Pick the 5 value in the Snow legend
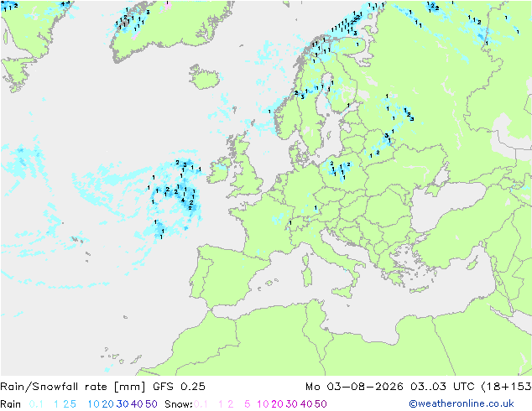The width and height of the screenshot is (532, 411). (248, 404)
